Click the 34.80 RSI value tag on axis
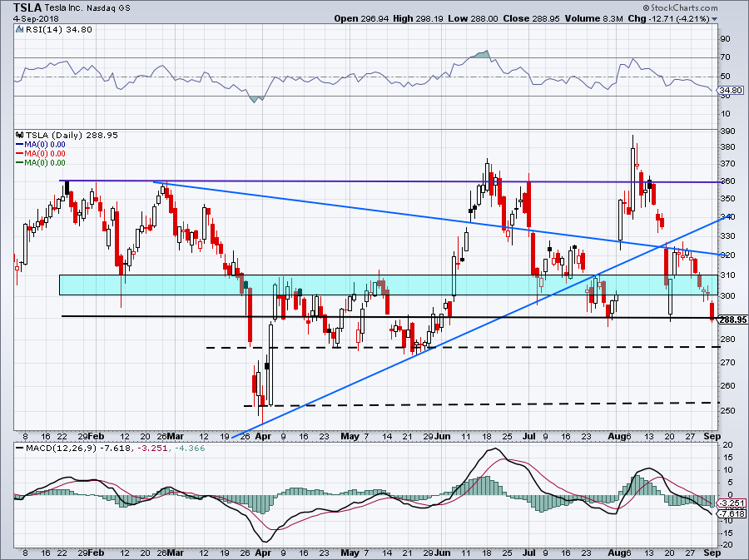The height and width of the screenshot is (560, 749). click(x=731, y=90)
